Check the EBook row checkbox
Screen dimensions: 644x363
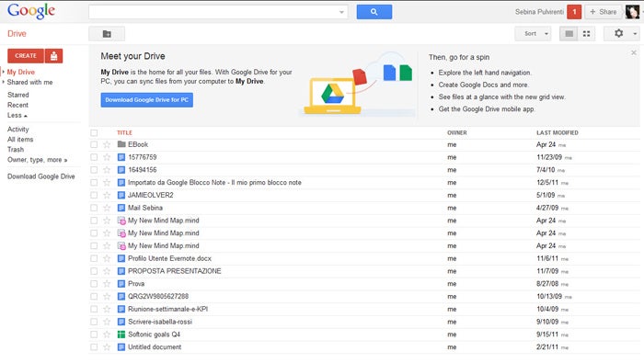[x=94, y=144]
